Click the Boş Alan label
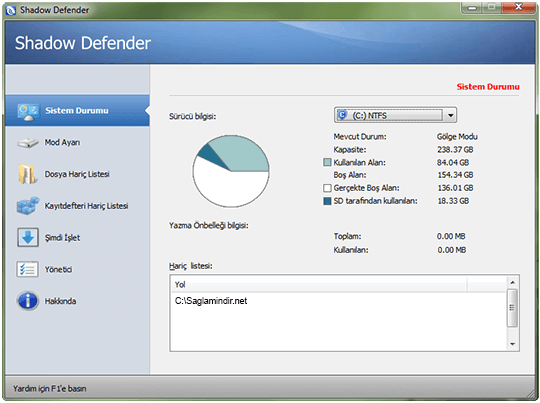The width and height of the screenshot is (540, 403). (350, 175)
